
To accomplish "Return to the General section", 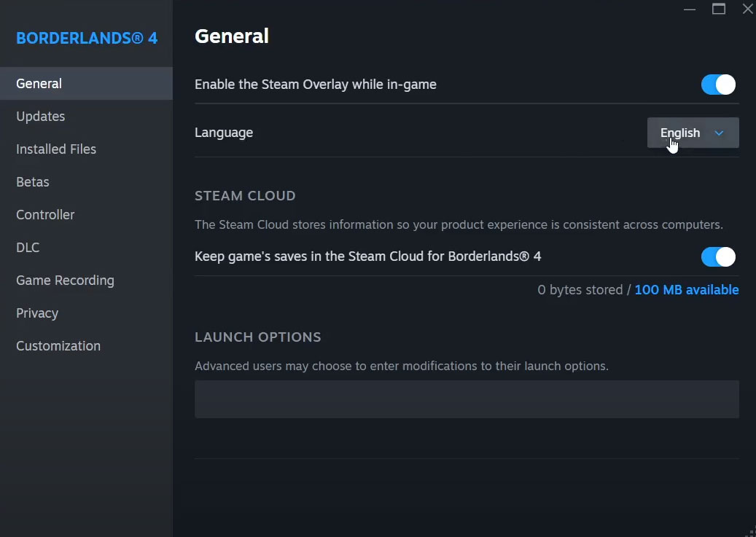I will 38,83.
